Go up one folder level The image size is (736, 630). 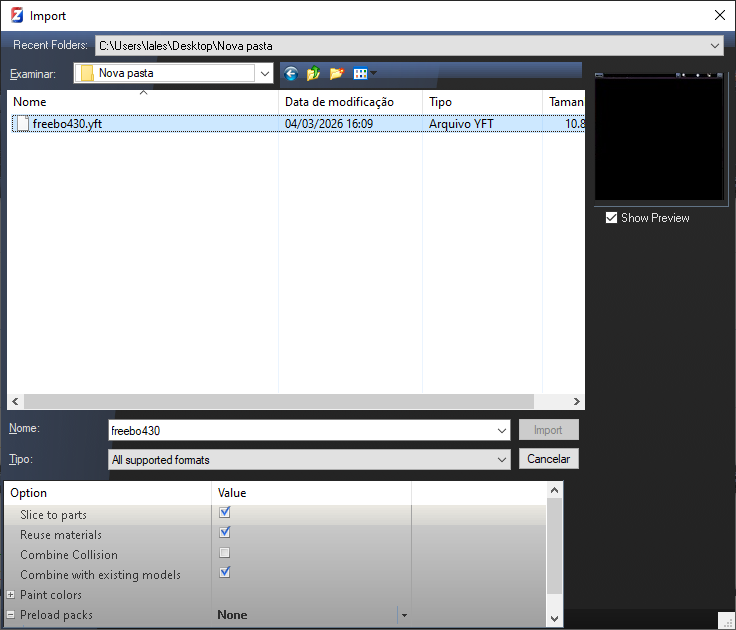click(x=314, y=73)
